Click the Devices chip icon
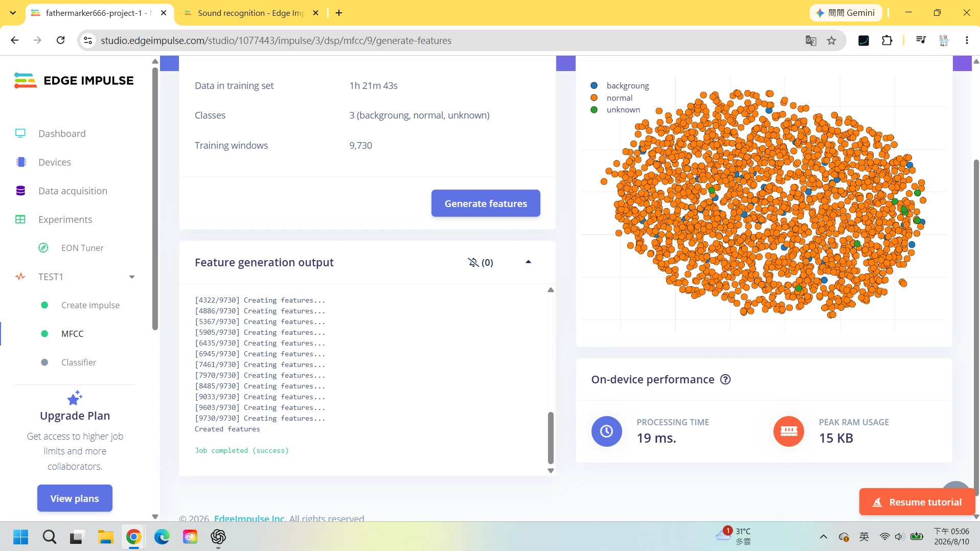Image resolution: width=980 pixels, height=551 pixels. tap(21, 162)
